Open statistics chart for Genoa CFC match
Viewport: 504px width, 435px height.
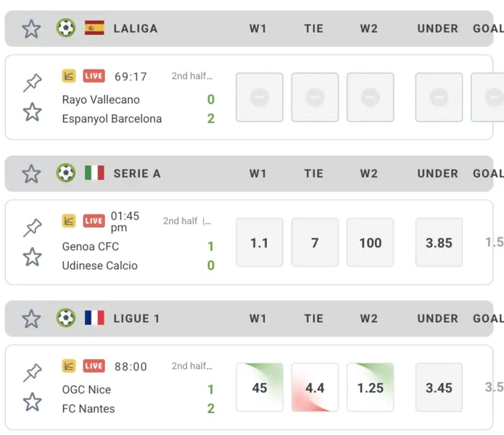click(69, 220)
